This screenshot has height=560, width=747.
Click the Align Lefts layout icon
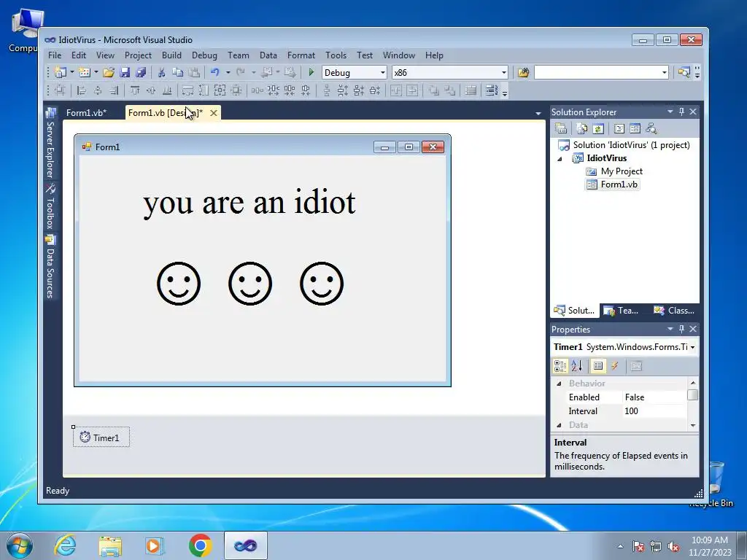click(82, 90)
